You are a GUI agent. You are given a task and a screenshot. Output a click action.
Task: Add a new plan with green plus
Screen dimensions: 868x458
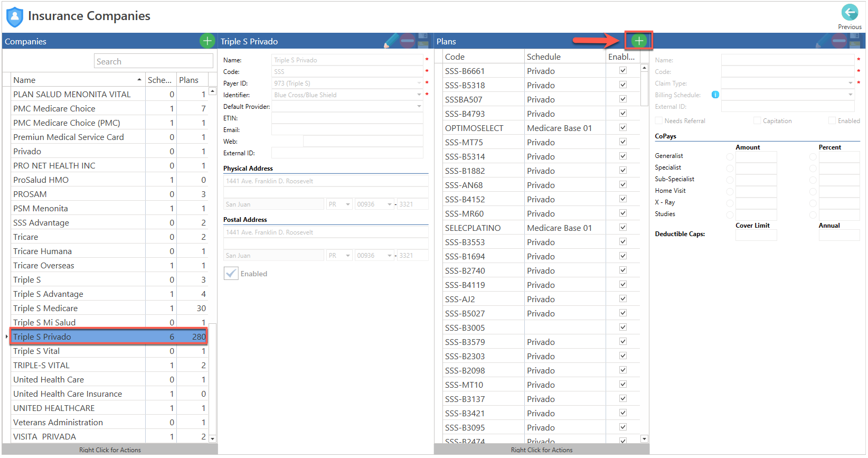click(639, 41)
